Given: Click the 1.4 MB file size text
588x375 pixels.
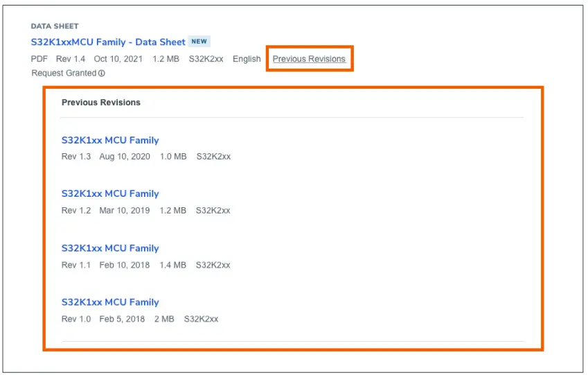Looking at the screenshot, I should click(x=172, y=265).
